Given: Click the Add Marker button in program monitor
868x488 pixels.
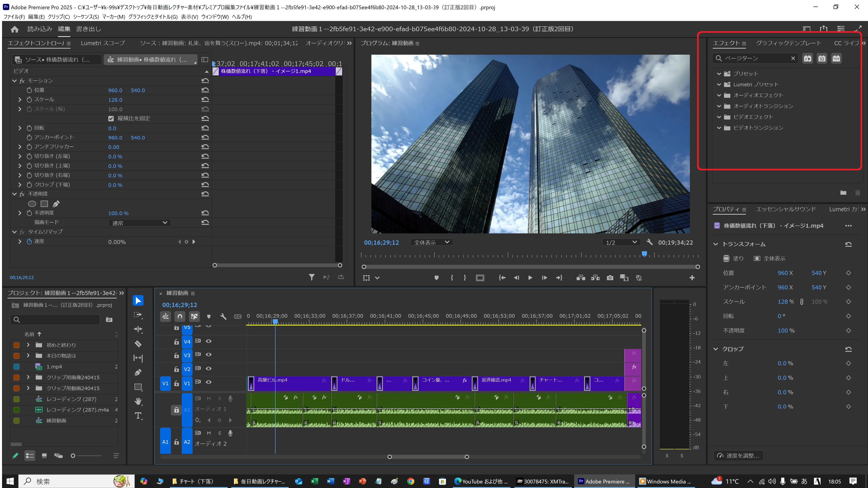Looking at the screenshot, I should coord(436,278).
